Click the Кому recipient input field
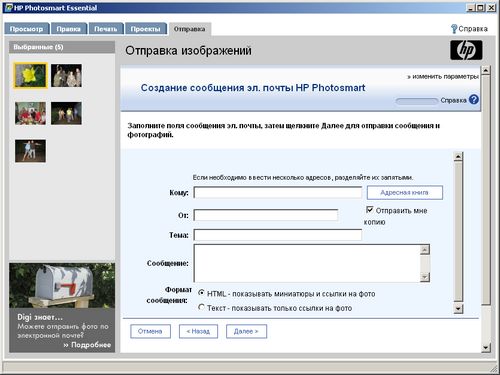Viewport: 500px width, 375px height. click(278, 192)
